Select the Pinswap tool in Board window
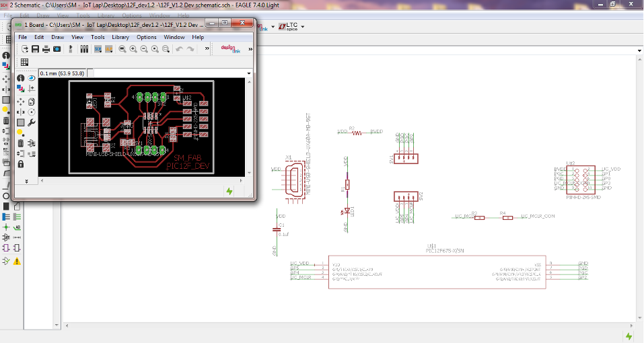The width and height of the screenshot is (644, 343). pos(21,153)
